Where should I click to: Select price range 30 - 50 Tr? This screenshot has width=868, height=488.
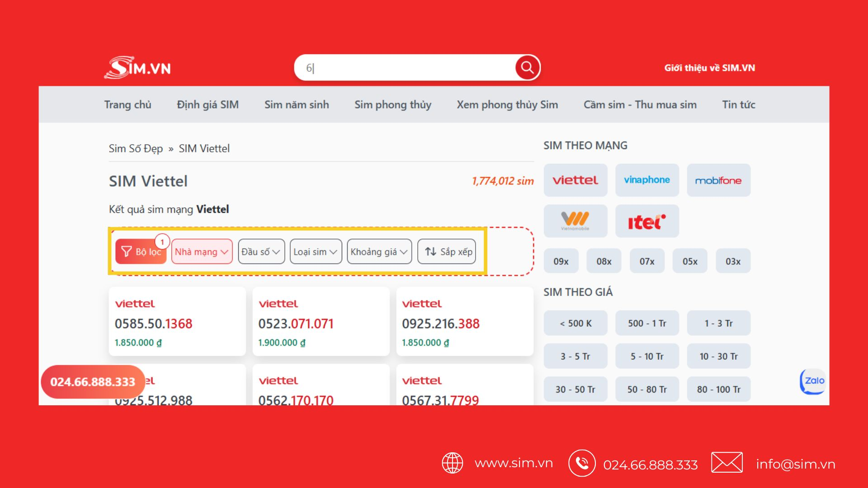click(576, 389)
